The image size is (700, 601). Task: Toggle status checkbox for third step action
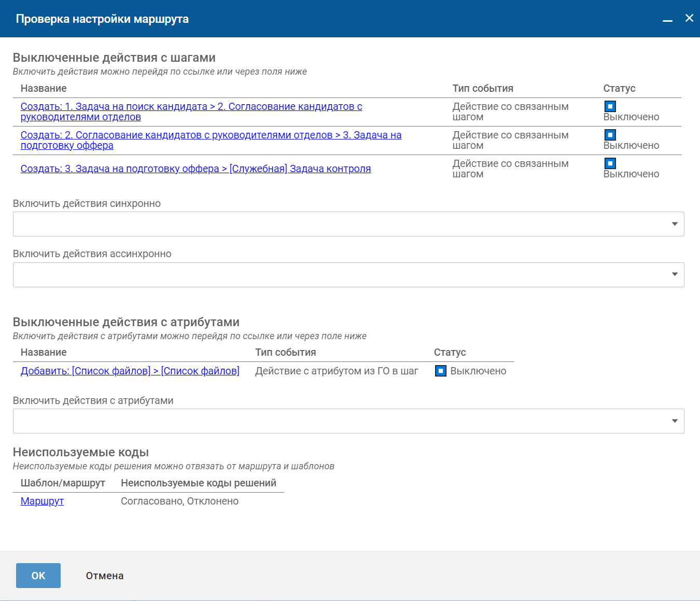[610, 163]
